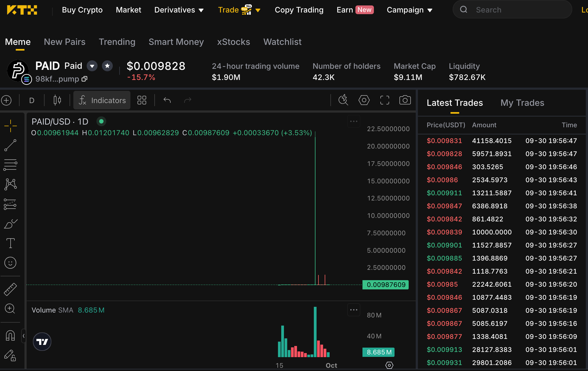Toggle PAID favorite star

[x=107, y=66]
